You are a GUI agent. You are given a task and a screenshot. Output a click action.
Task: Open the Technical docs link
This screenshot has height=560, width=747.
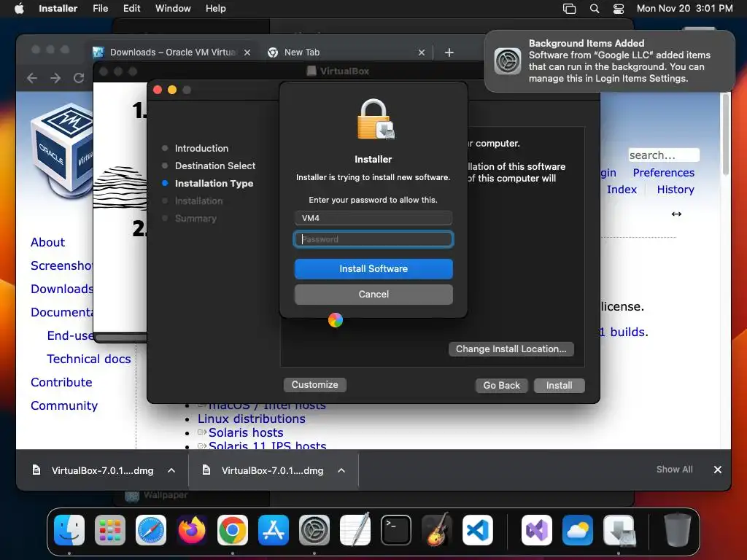88,359
